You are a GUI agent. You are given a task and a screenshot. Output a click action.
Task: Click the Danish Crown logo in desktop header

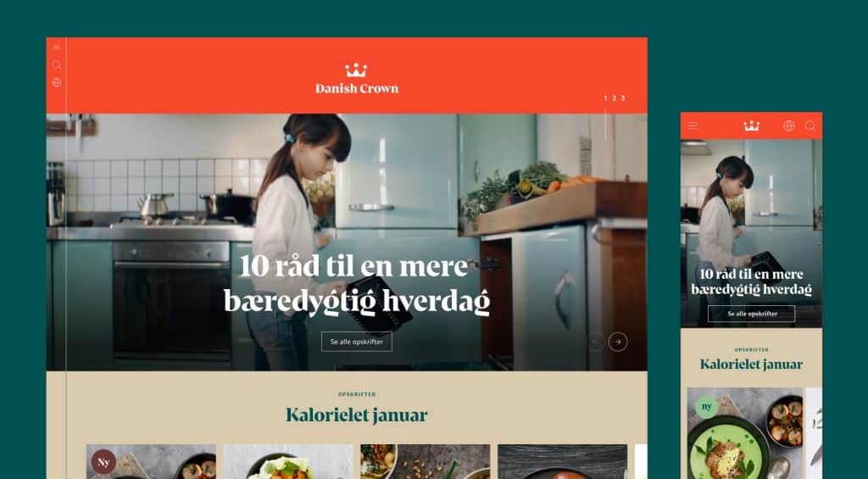tap(357, 79)
